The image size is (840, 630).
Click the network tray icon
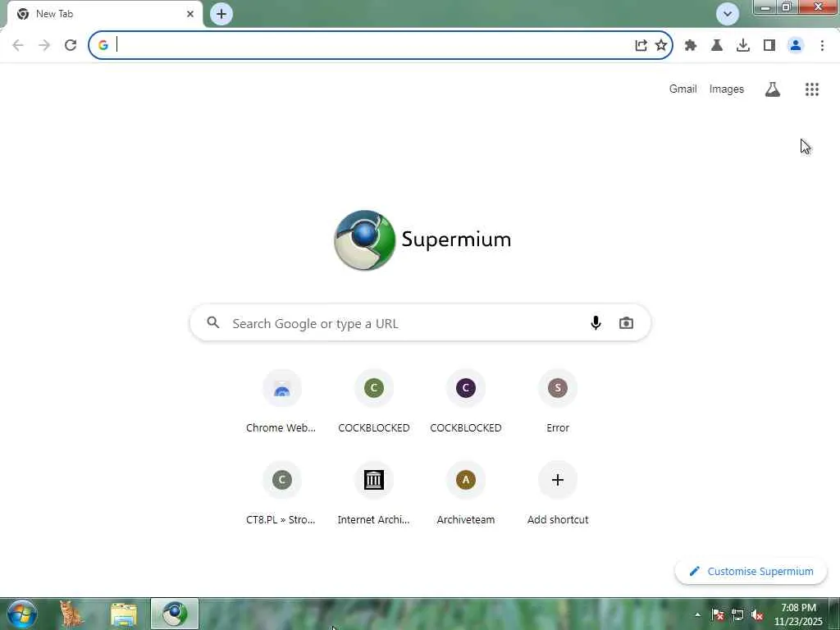pyautogui.click(x=737, y=615)
